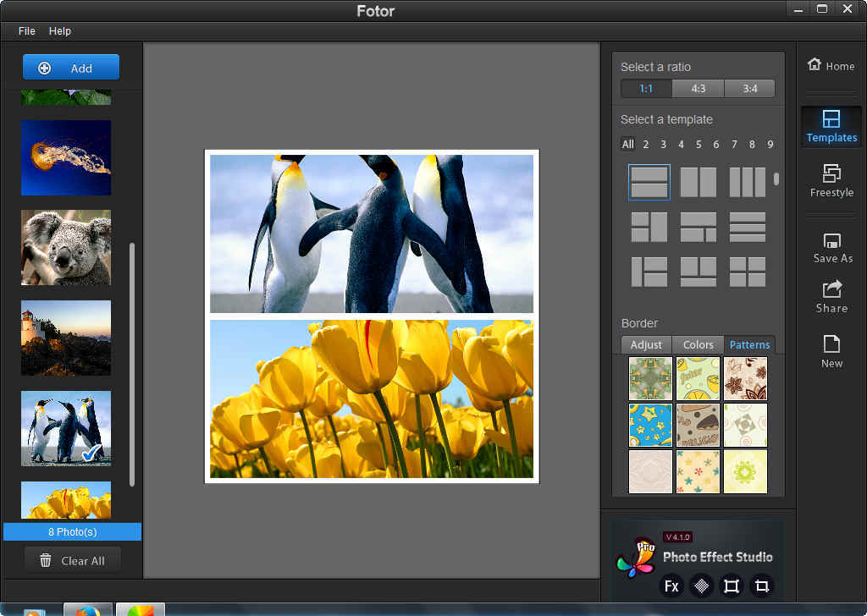
Task: Choose two-top one-bottom template
Action: pyautogui.click(x=698, y=272)
